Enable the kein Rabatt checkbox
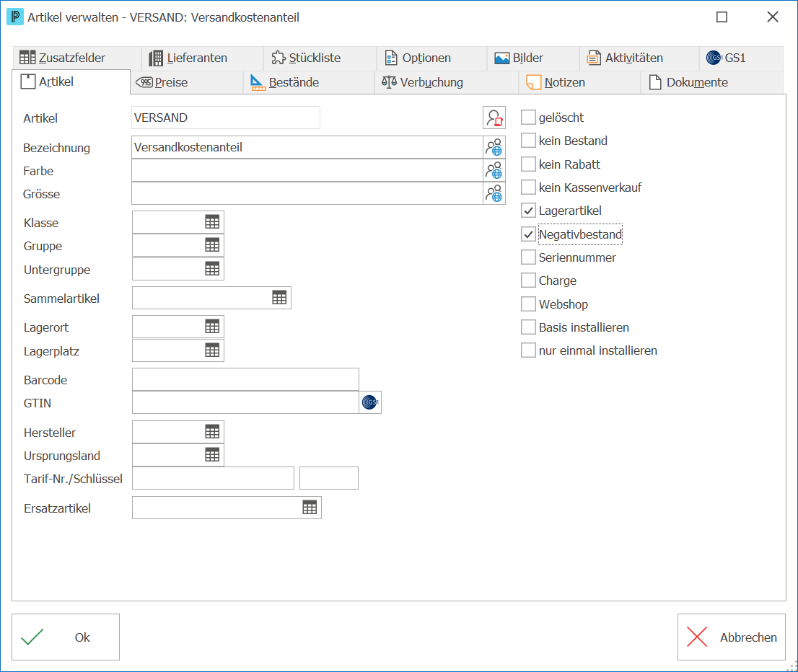Image resolution: width=798 pixels, height=672 pixels. [x=528, y=164]
